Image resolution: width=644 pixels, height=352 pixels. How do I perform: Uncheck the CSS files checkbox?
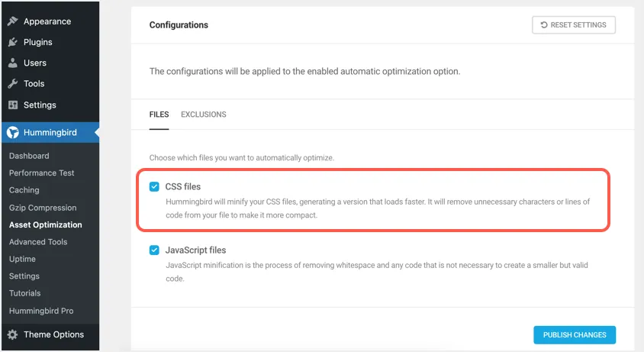click(154, 186)
